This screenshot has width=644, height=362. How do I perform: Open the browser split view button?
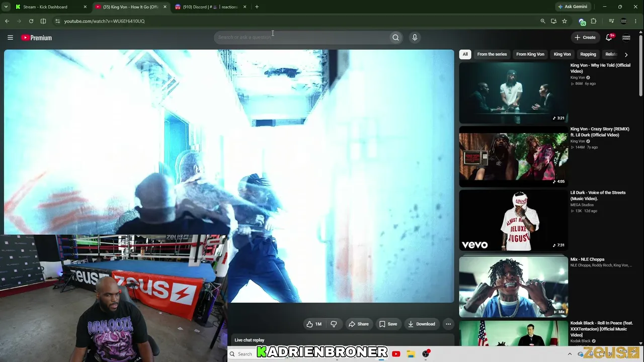[x=43, y=21]
